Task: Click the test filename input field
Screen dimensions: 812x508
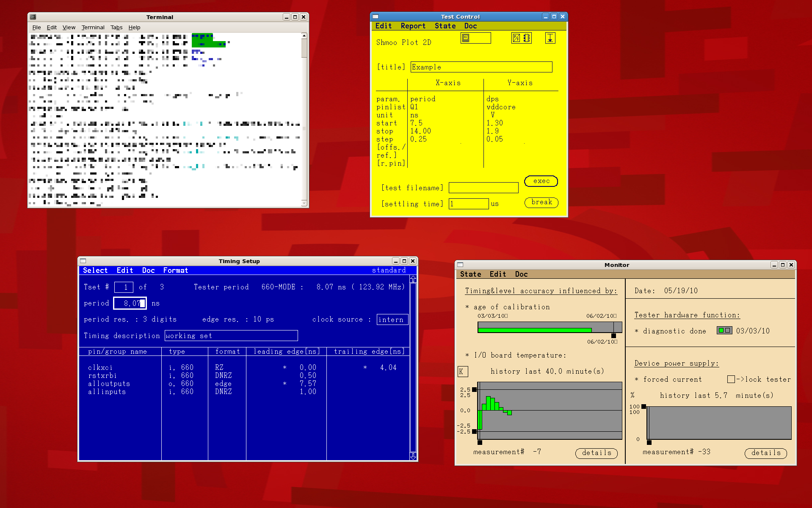Action: coord(483,188)
